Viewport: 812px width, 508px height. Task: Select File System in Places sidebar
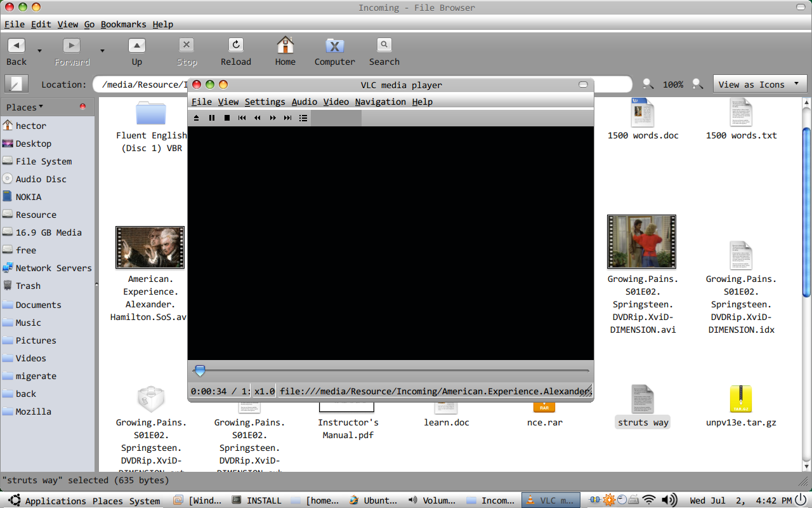[48, 161]
